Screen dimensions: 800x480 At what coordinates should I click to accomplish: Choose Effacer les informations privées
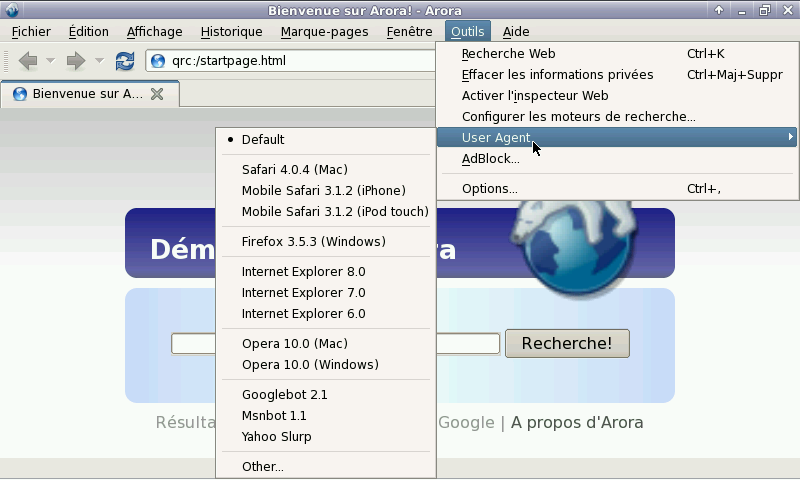coord(617,74)
